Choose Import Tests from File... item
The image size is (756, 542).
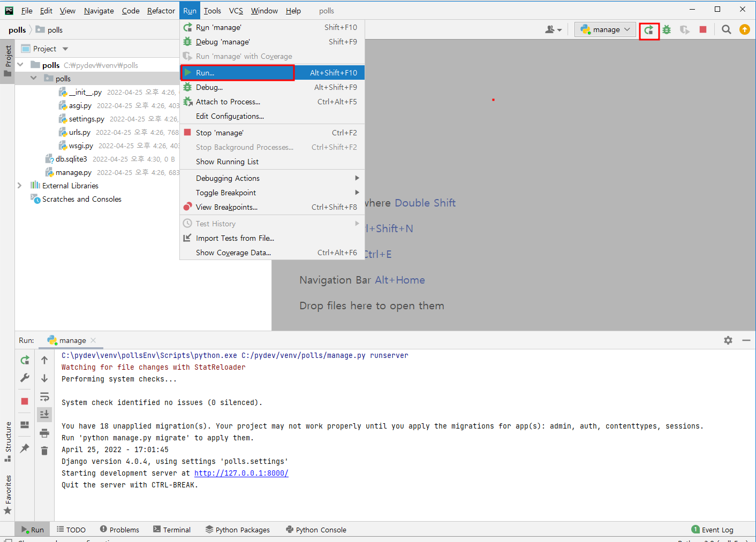tap(272, 238)
